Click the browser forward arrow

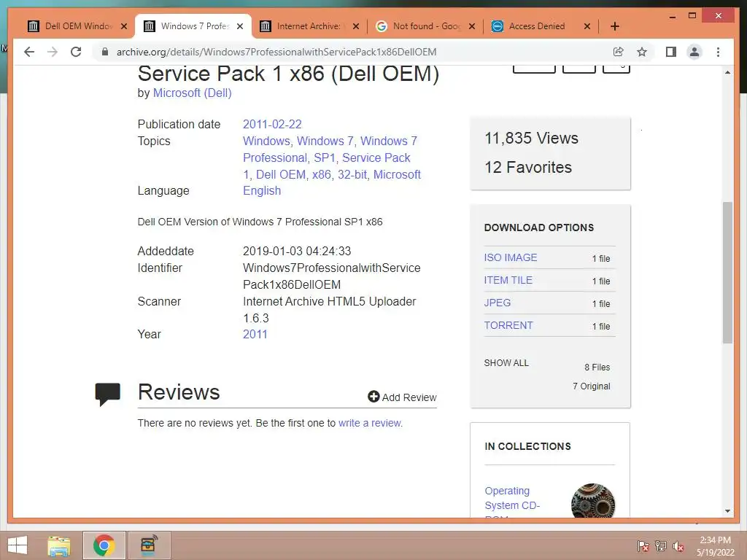point(53,52)
